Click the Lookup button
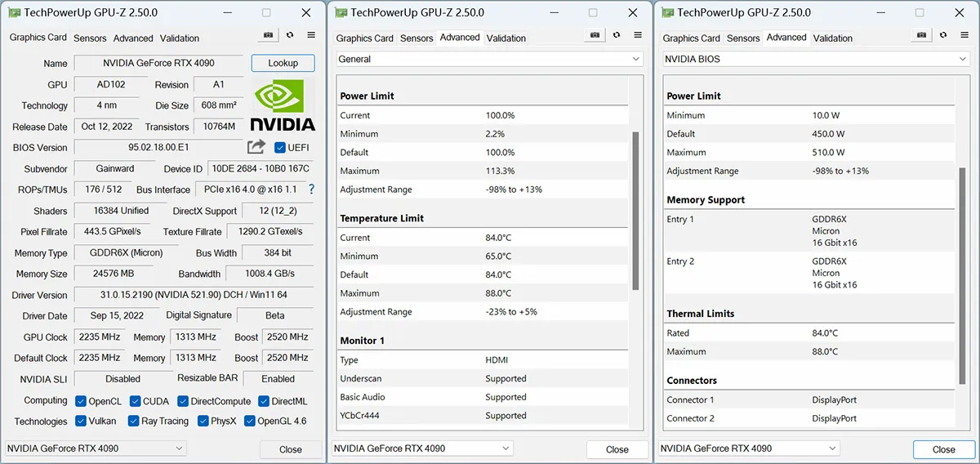Viewport: 980px width, 464px height. pyautogui.click(x=283, y=63)
